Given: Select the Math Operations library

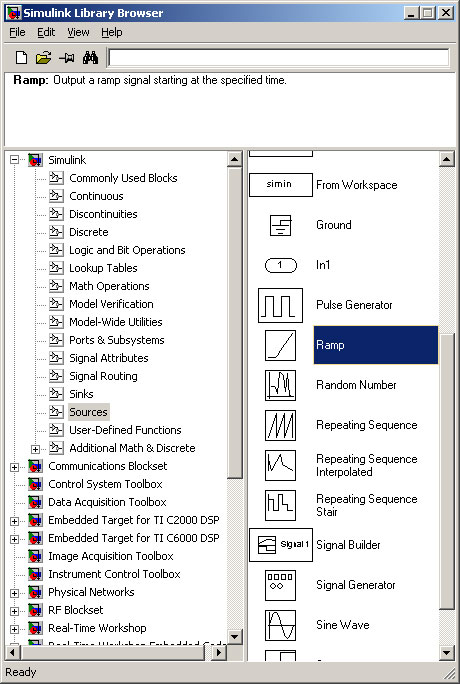Looking at the screenshot, I should coord(109,286).
